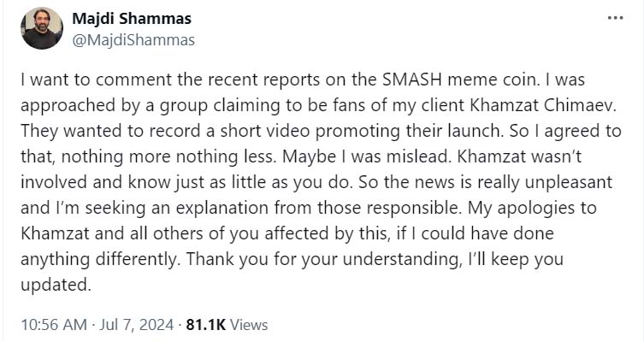Click the phrase My apologies to
Viewport: 644px width, 342px height.
point(532,208)
